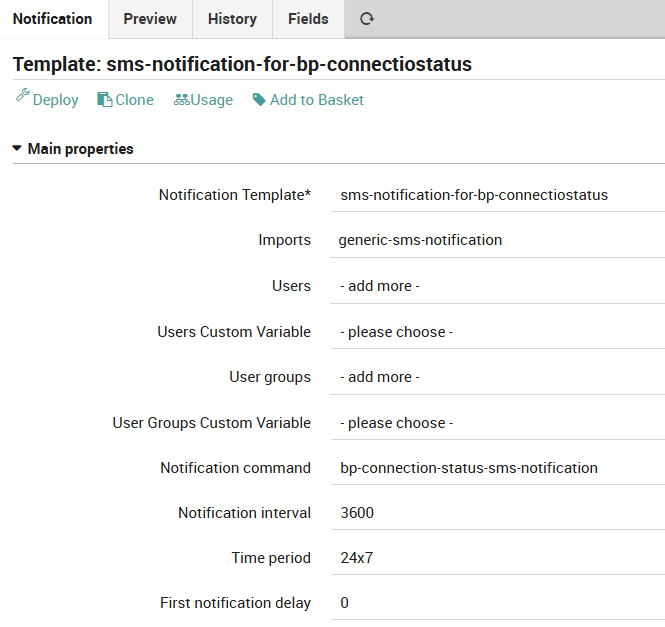Screen dimensions: 665x627
Task: Select the Notification tab
Action: pyautogui.click(x=53, y=19)
